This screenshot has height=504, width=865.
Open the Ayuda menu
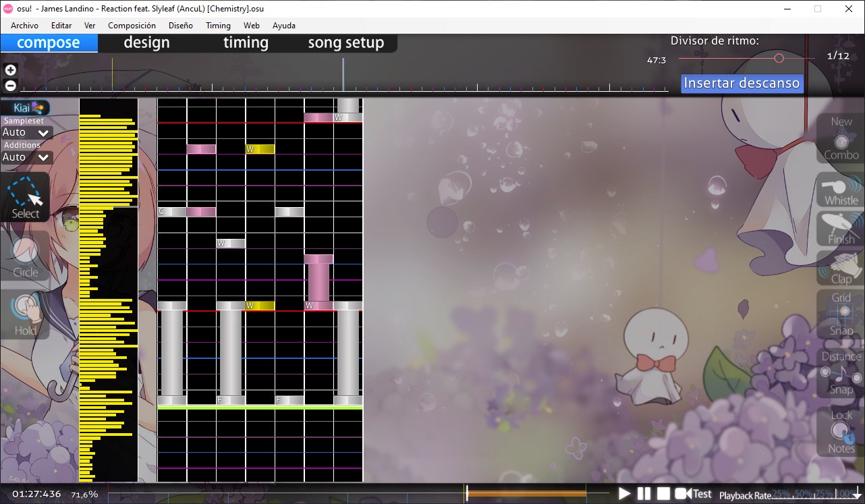pos(283,25)
